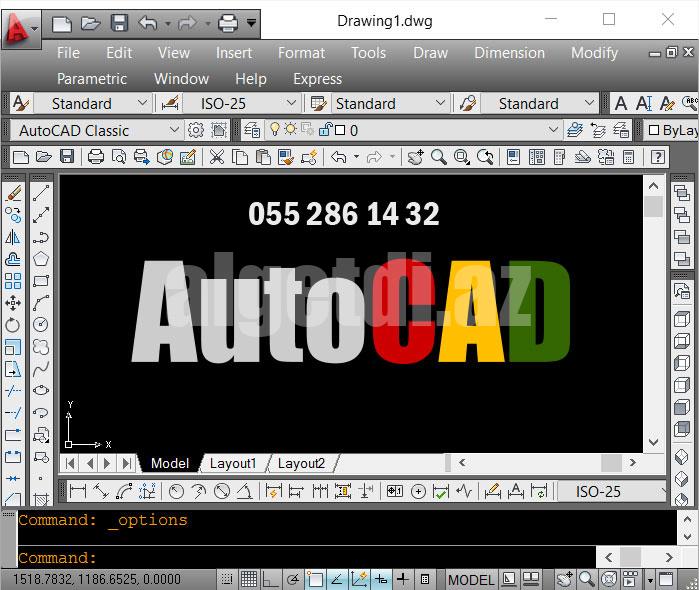Screen dimensions: 699x590
Task: Open the File menu
Action: (x=68, y=53)
